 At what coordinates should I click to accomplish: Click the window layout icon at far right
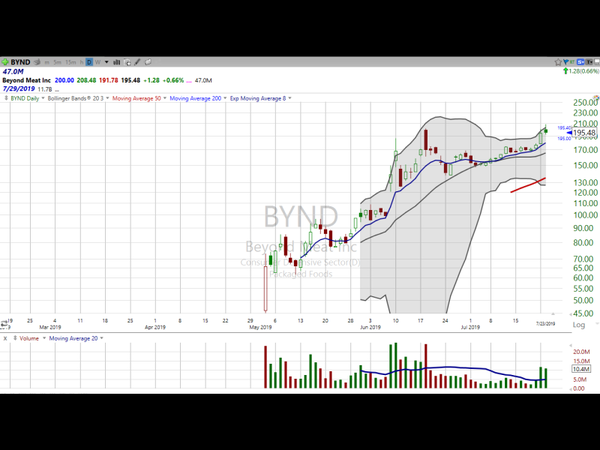click(x=597, y=62)
